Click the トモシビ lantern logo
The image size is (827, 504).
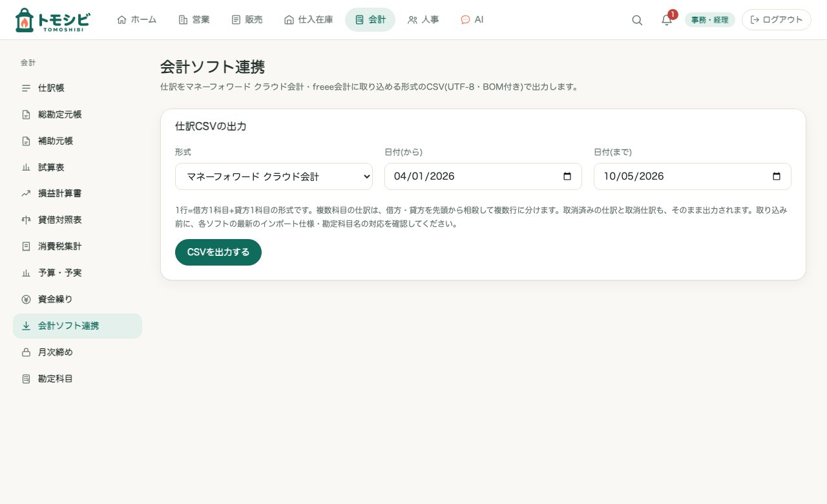(52, 20)
